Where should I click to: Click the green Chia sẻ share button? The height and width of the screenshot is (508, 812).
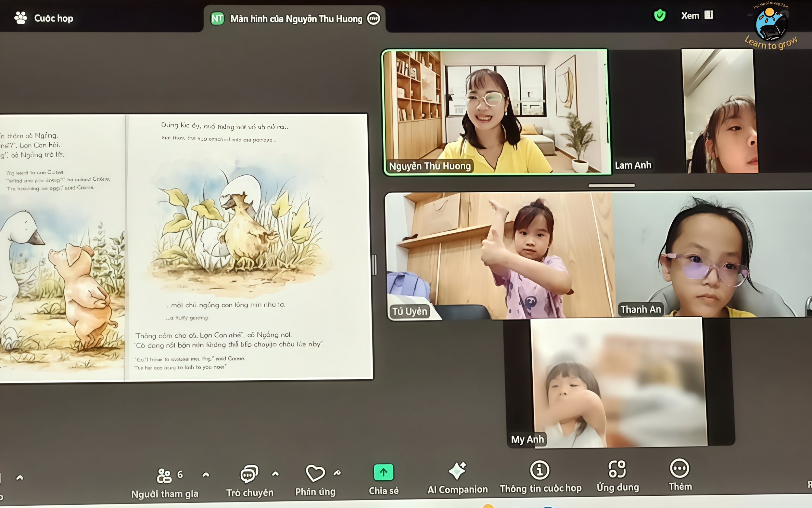[384, 480]
